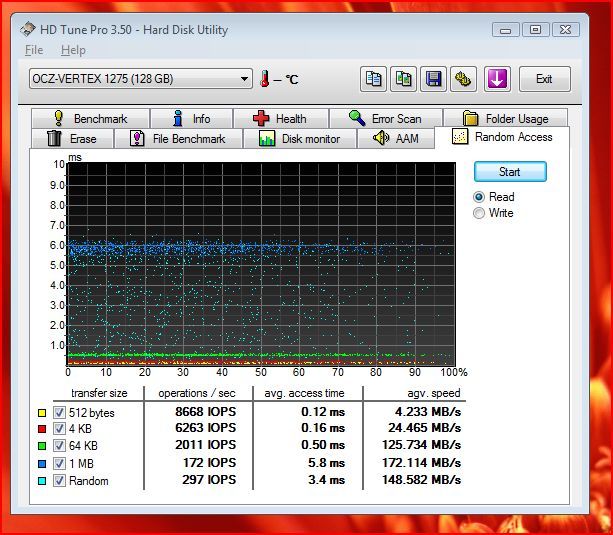Click the 2011 IOPS value
This screenshot has width=613, height=535.
(x=206, y=445)
